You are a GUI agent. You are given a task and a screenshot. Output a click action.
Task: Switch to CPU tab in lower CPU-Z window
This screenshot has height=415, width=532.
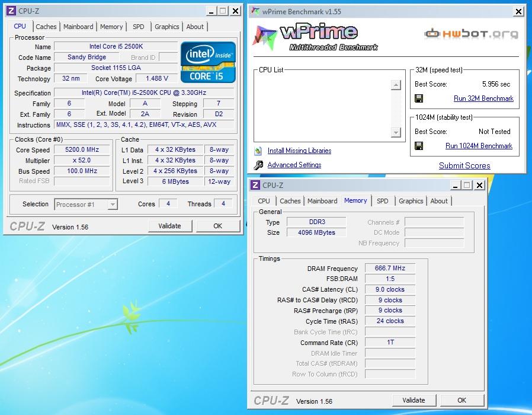pos(264,201)
